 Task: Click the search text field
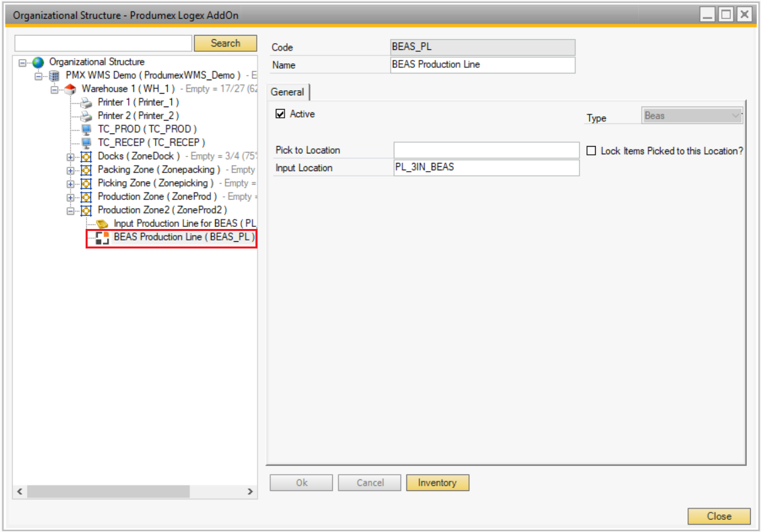[103, 43]
